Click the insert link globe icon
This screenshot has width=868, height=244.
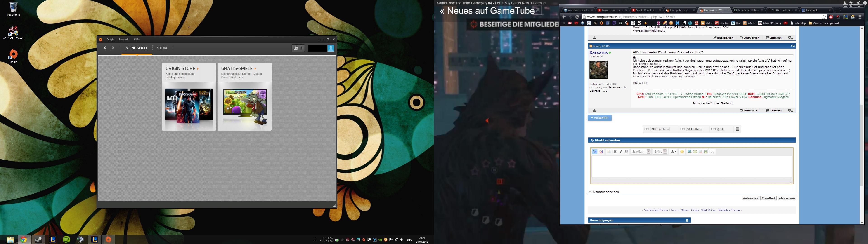coord(689,152)
